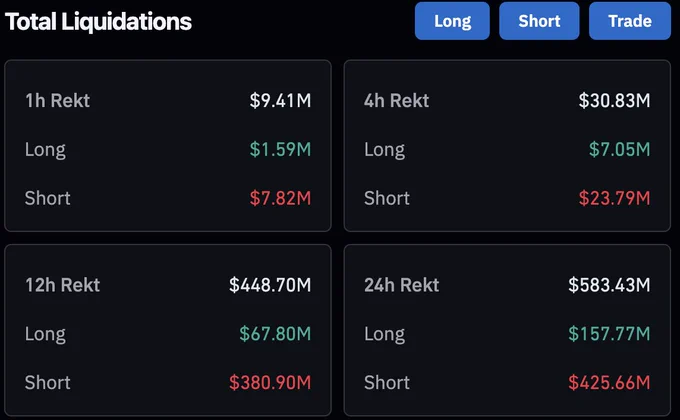This screenshot has width=680, height=420.
Task: Click the 24h Rekt total $583.43M
Action: (609, 285)
